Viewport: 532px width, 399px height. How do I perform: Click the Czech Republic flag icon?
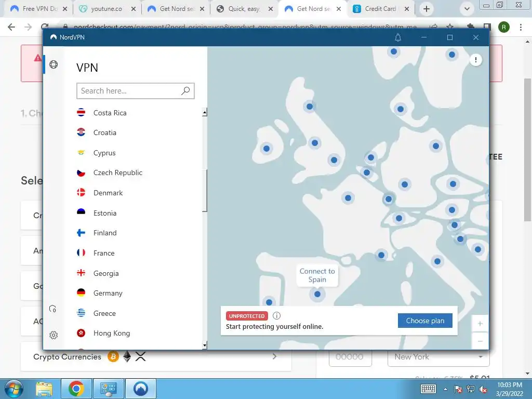pyautogui.click(x=81, y=172)
